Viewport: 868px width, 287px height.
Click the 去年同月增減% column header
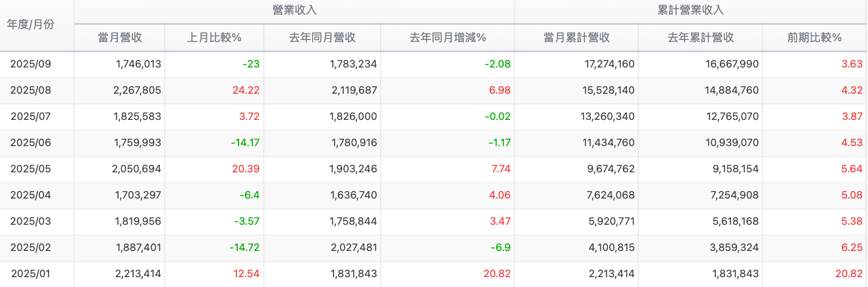[447, 37]
